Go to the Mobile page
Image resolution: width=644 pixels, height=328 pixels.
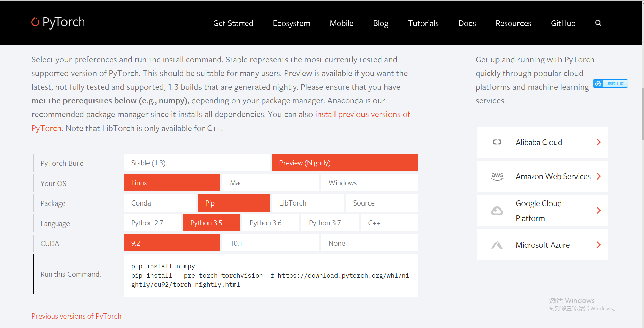coord(342,23)
